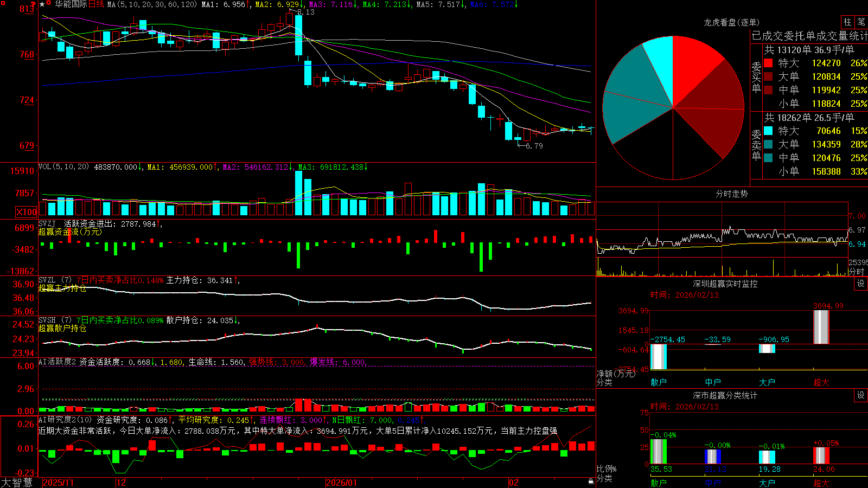This screenshot has width=868, height=488.
Task: Open 设 settings for 深市超赢分类统计
Action: coord(861,395)
